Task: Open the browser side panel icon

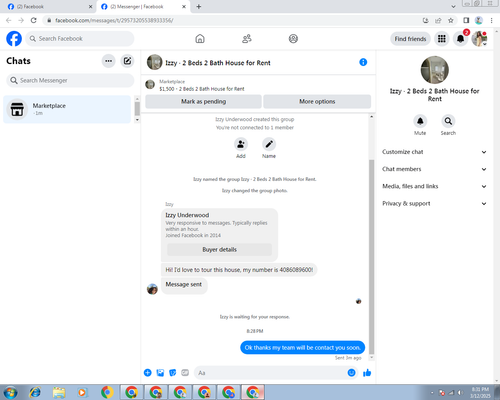Action: click(x=466, y=20)
